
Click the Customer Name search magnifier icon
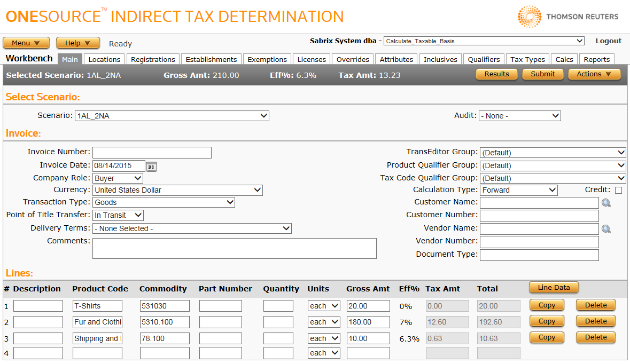(x=606, y=203)
